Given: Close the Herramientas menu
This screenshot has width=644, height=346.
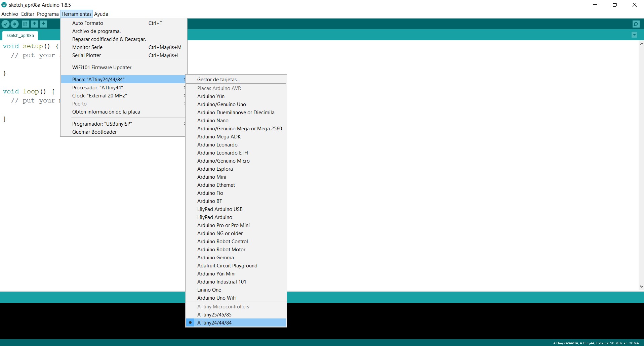Looking at the screenshot, I should tap(76, 14).
